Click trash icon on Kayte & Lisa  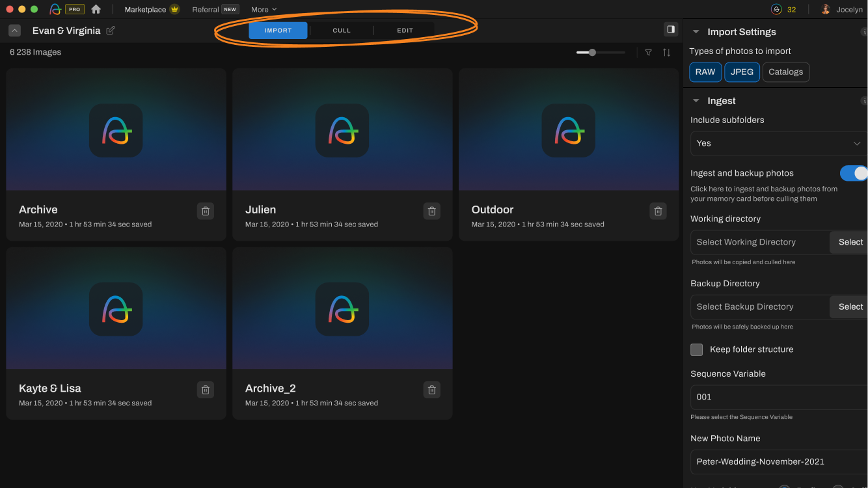206,390
